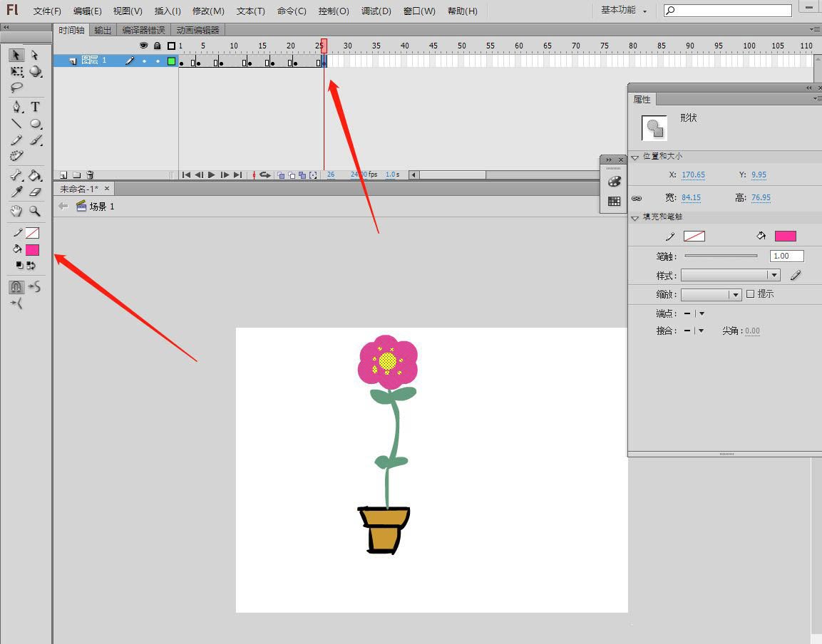Open the 修改(M) menu
Image resolution: width=822 pixels, height=644 pixels.
click(208, 11)
